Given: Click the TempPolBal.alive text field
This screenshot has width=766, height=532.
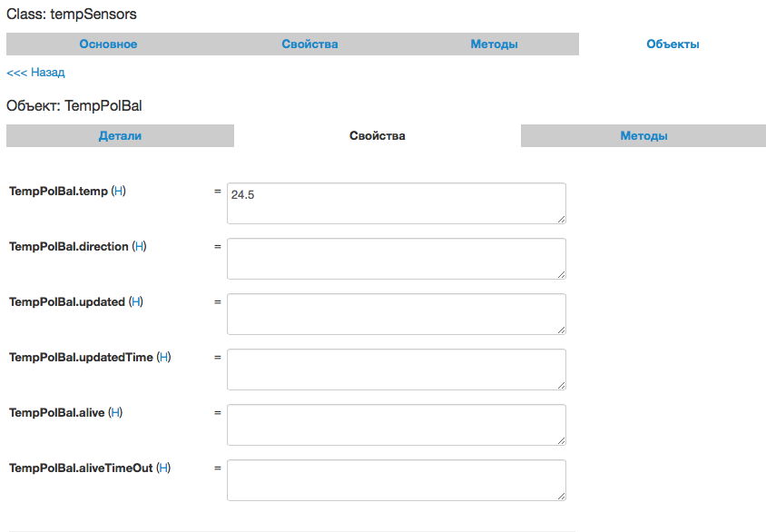Looking at the screenshot, I should pyautogui.click(x=396, y=425).
